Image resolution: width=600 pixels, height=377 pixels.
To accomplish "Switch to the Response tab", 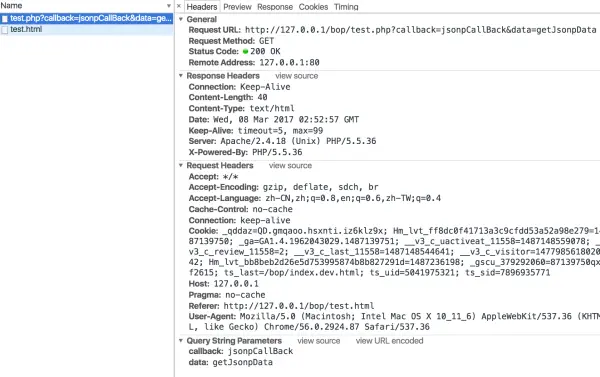I will click(275, 7).
